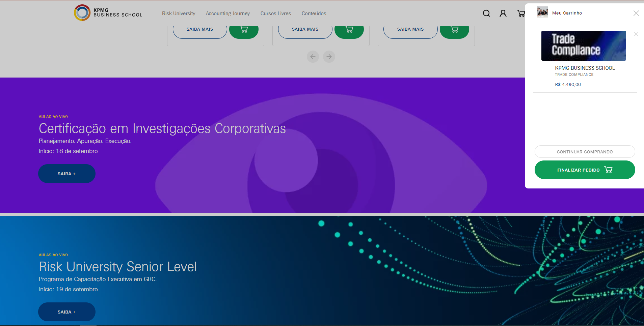This screenshot has height=326, width=644.
Task: Click the Certificação em Investigações Corporativas heading
Action: pyautogui.click(x=162, y=128)
